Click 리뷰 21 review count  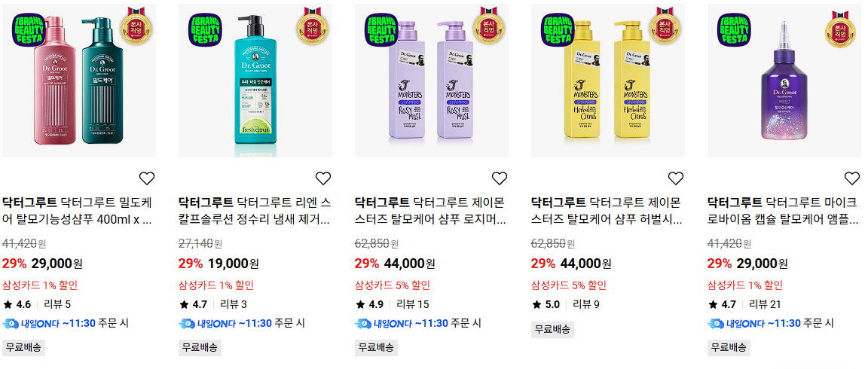tap(765, 304)
